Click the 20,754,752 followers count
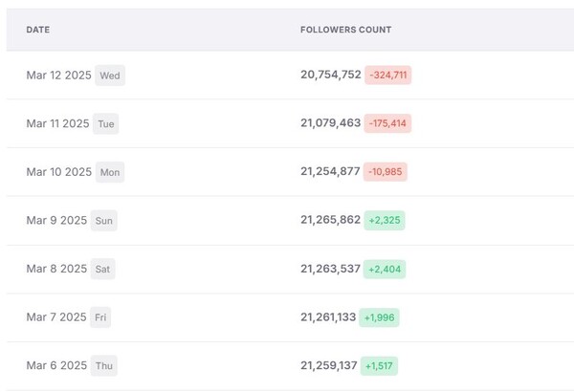574x392 pixels. pyautogui.click(x=330, y=75)
